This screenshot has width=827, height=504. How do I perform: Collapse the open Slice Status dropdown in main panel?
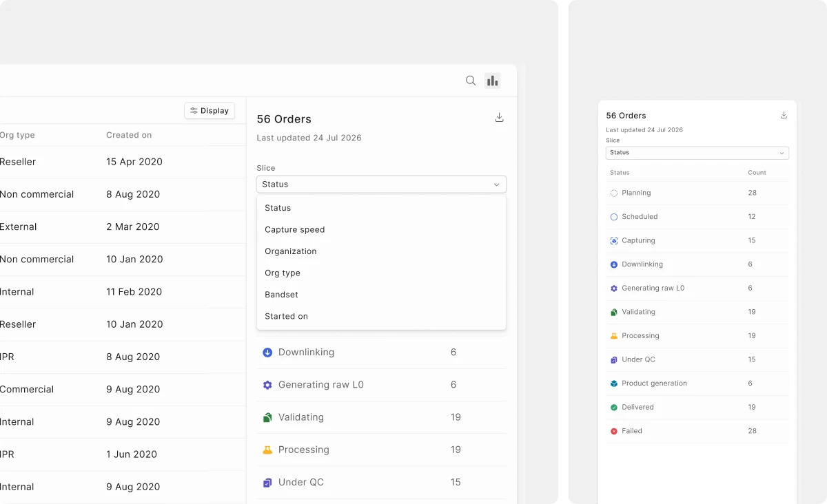coord(381,185)
